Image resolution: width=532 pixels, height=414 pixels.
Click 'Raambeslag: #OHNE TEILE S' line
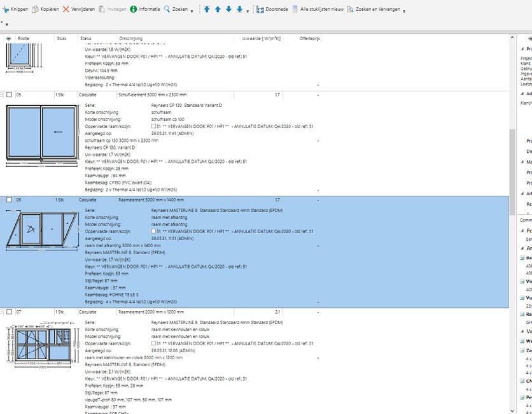pos(111,294)
